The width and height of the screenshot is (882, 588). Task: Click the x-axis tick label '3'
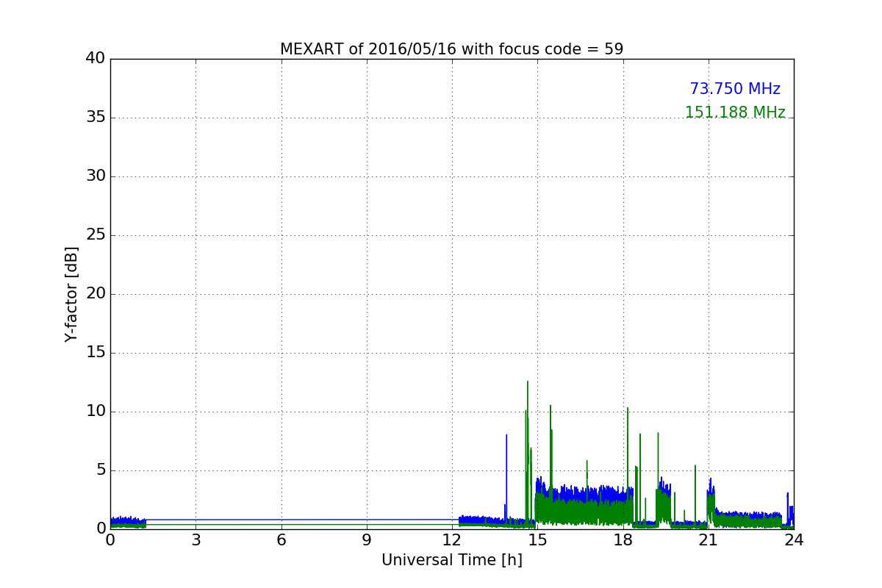click(196, 539)
